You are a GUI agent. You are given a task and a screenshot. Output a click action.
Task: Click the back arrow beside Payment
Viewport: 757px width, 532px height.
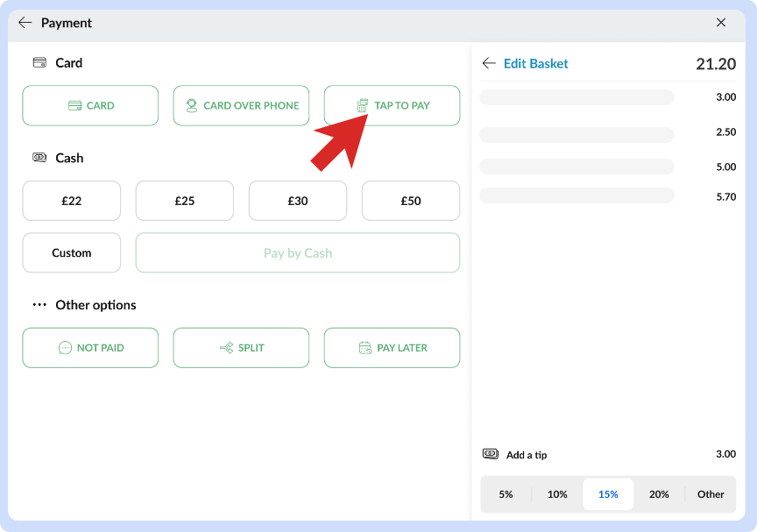coord(25,23)
